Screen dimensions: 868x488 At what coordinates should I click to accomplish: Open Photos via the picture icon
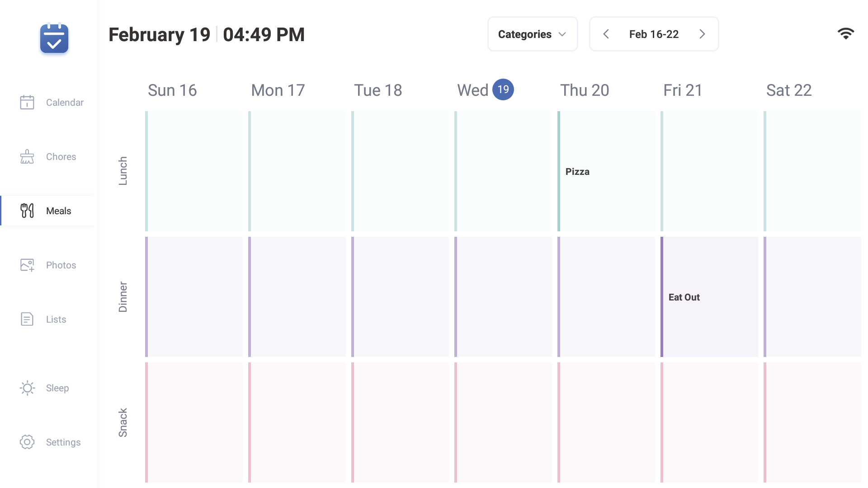27,265
